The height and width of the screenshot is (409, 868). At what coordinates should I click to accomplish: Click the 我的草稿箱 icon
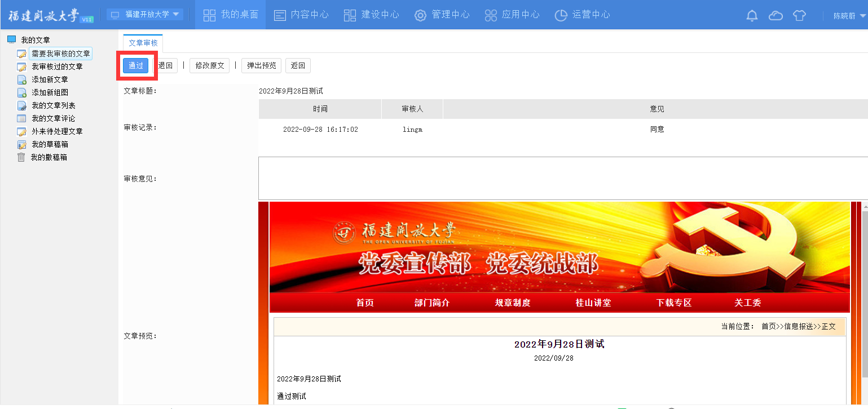pos(21,144)
